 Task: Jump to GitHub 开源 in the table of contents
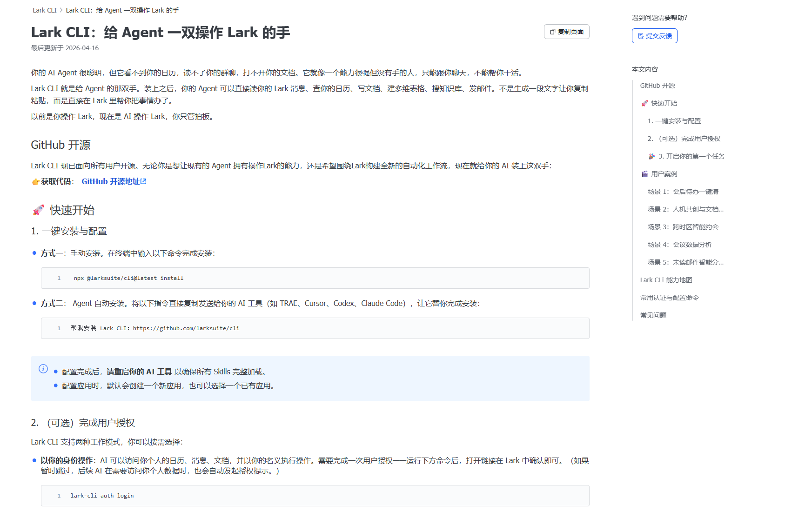[658, 86]
